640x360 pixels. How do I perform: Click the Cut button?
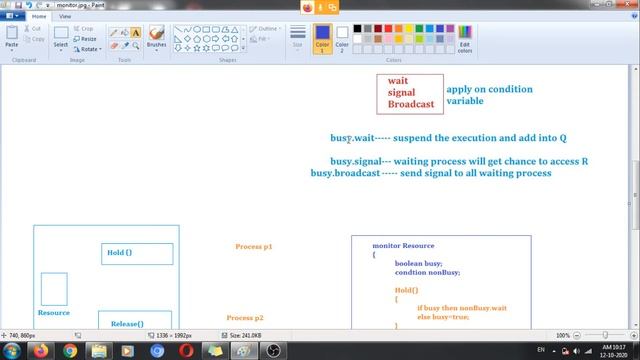pyautogui.click(x=33, y=29)
